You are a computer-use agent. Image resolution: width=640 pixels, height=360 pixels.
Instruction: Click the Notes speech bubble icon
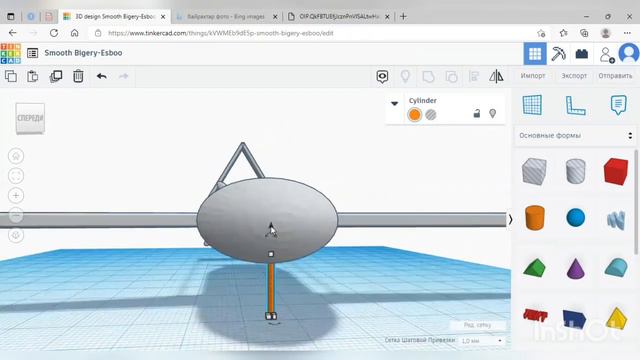point(618,105)
